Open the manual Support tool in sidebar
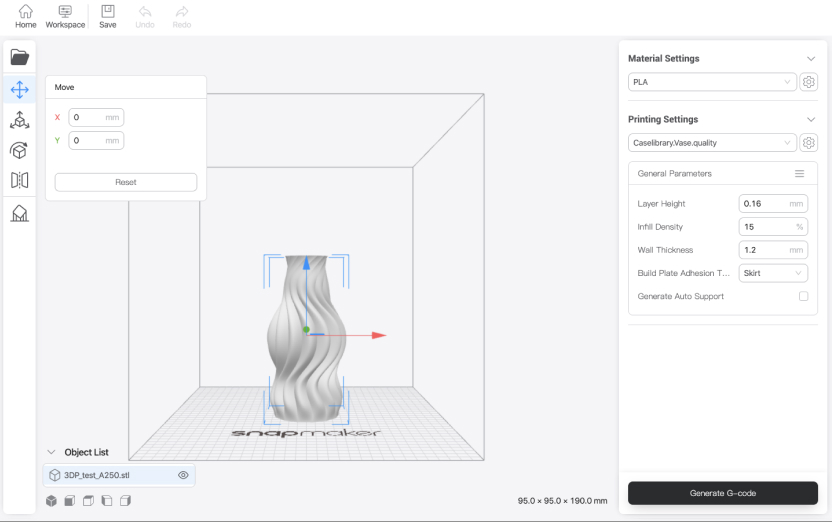The height and width of the screenshot is (522, 832). coord(19,213)
